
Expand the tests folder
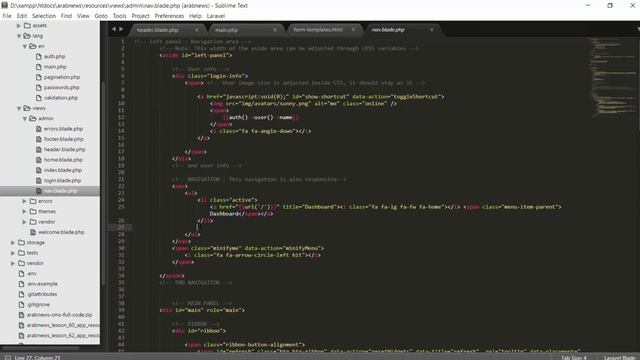[x=13, y=253]
